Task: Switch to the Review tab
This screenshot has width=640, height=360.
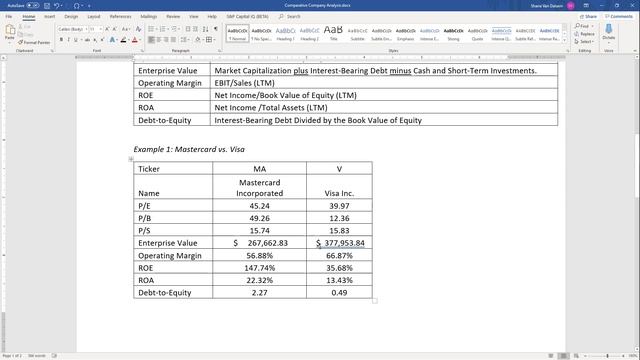Action: point(173,16)
